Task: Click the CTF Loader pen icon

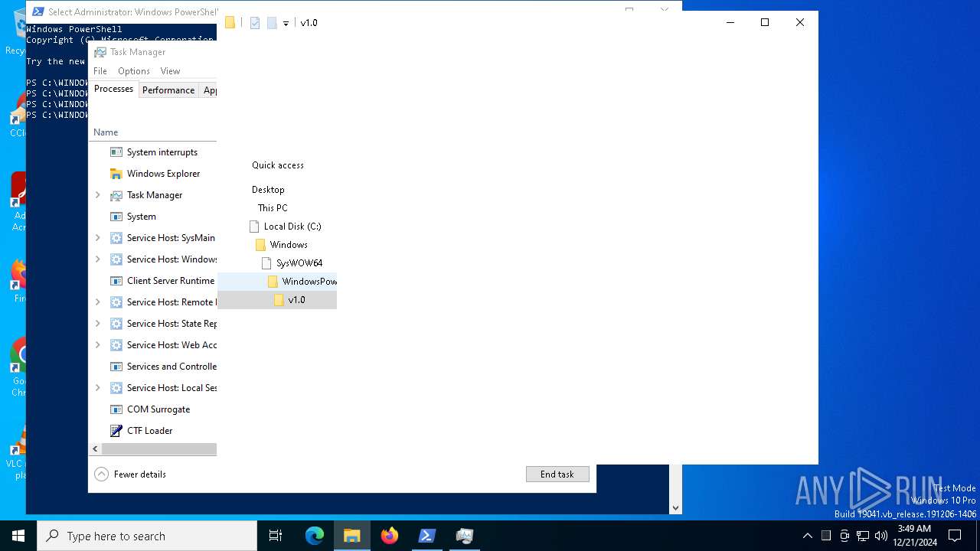Action: 116,431
